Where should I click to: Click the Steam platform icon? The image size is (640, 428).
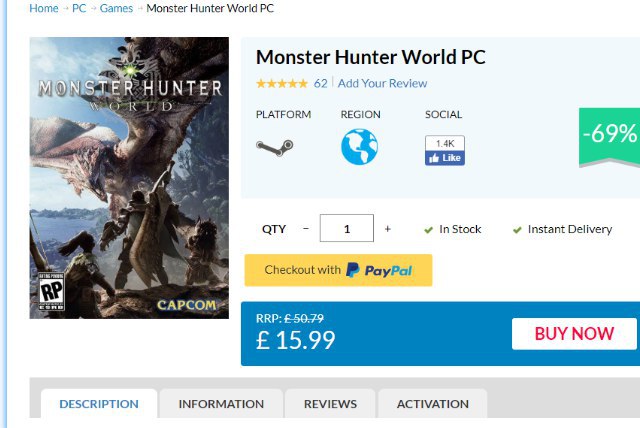click(x=274, y=147)
